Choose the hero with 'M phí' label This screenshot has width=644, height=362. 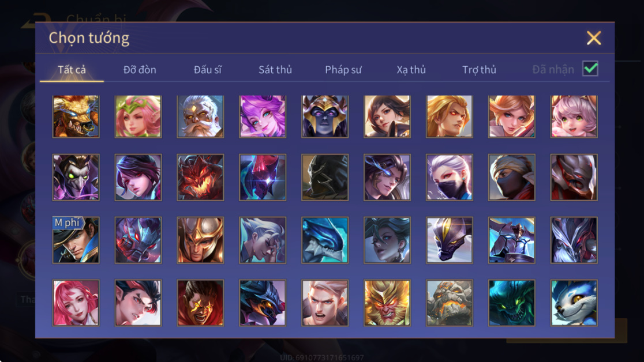[x=76, y=240]
